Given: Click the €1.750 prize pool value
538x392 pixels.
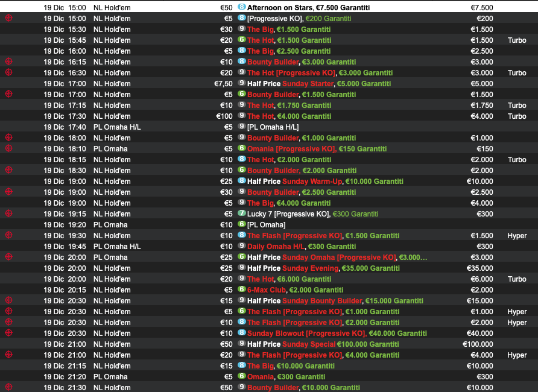Looking at the screenshot, I should 482,106.
